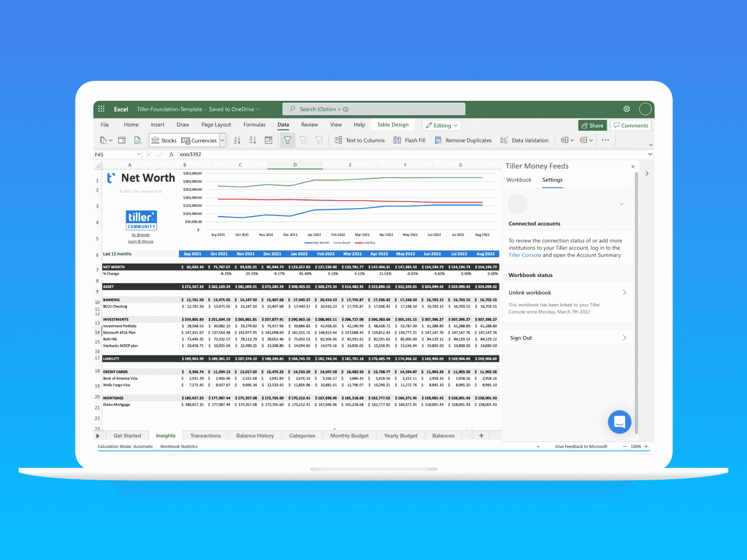This screenshot has height=560, width=747.
Task: Expand the data types gallery arrow
Action: coord(223,140)
